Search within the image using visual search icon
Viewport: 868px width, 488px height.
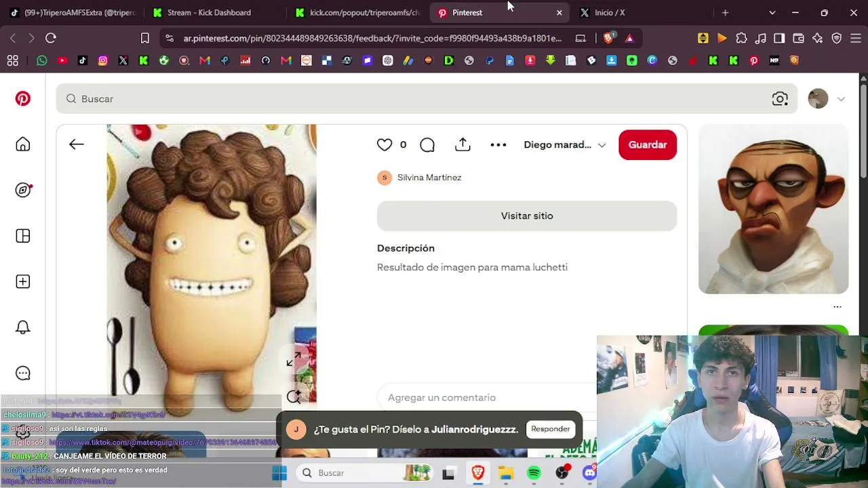294,396
